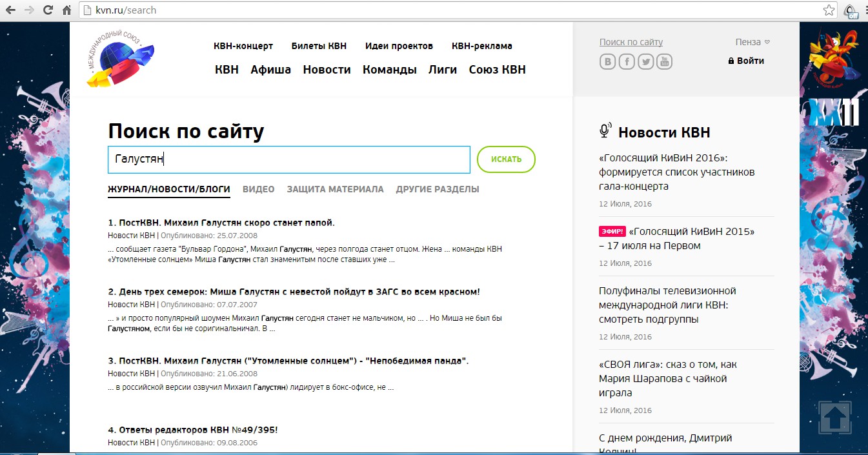Screen dimensions: 868x455
Task: Go back with browser back arrow
Action: point(10,10)
